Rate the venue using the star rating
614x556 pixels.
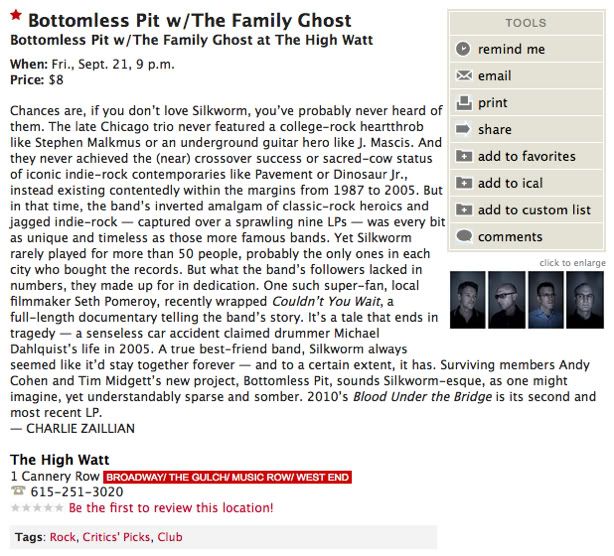(37, 508)
